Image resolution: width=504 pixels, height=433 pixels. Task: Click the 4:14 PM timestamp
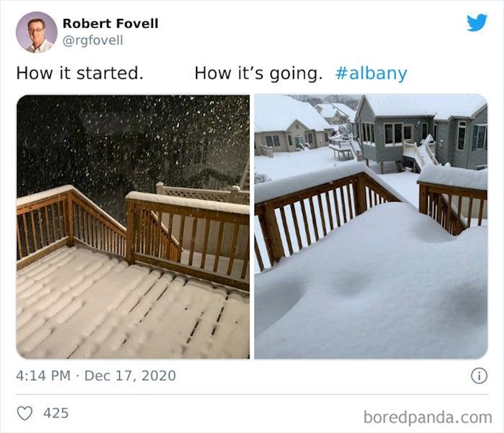tap(43, 376)
